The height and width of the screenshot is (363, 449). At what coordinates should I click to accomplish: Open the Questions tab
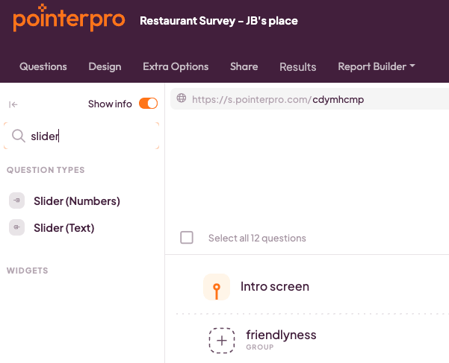(43, 66)
